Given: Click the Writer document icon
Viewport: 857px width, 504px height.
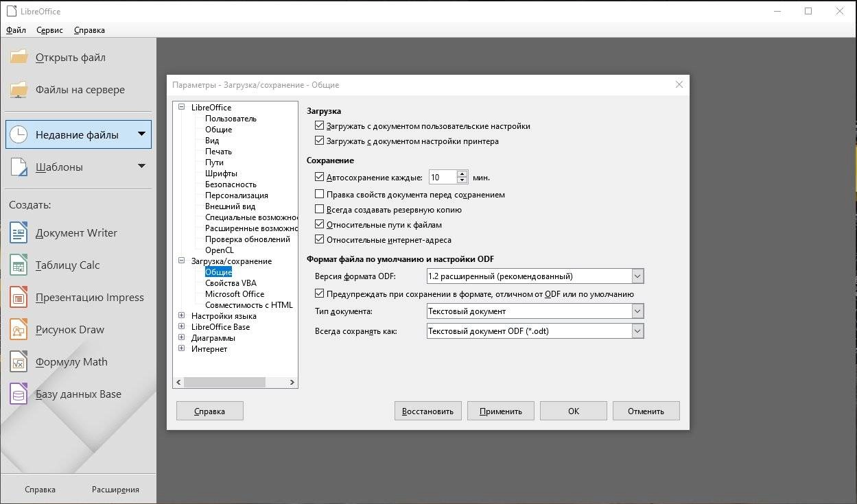Looking at the screenshot, I should [19, 232].
